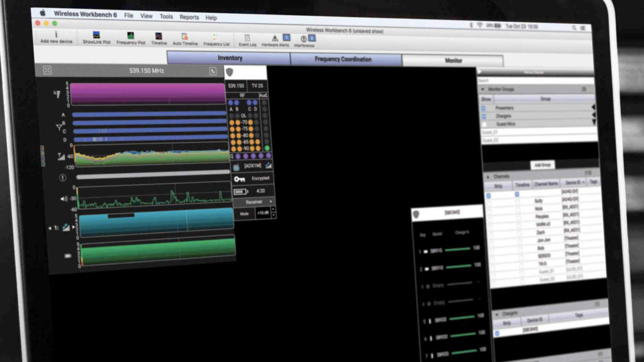Click the search field in Monitor panel
Image resolution: width=644 pixels, height=362 pixels.
(x=535, y=80)
